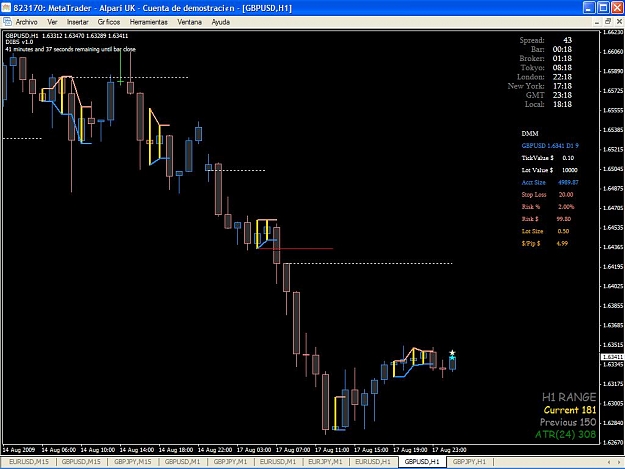Open the Ver menu
The image size is (625, 469).
[x=52, y=22]
